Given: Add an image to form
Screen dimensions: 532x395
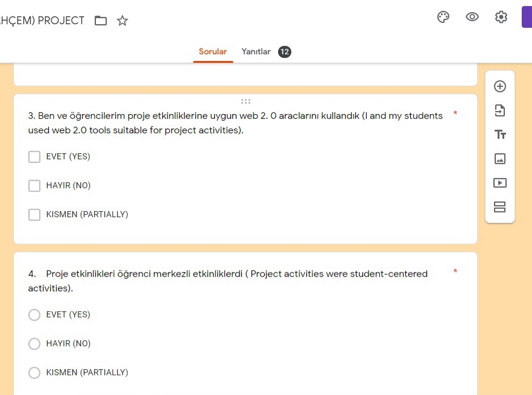Looking at the screenshot, I should 500,159.
